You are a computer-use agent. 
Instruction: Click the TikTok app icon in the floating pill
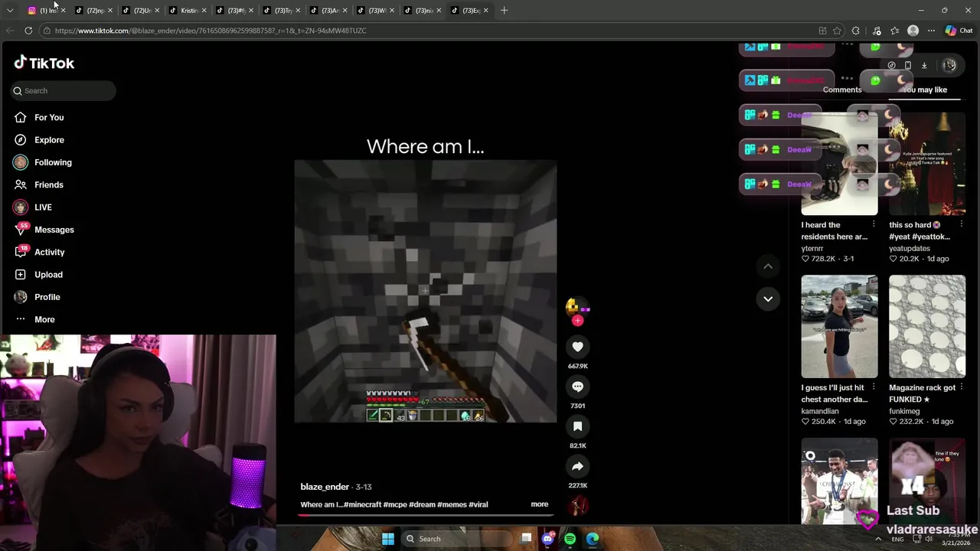pyautogui.click(x=891, y=65)
